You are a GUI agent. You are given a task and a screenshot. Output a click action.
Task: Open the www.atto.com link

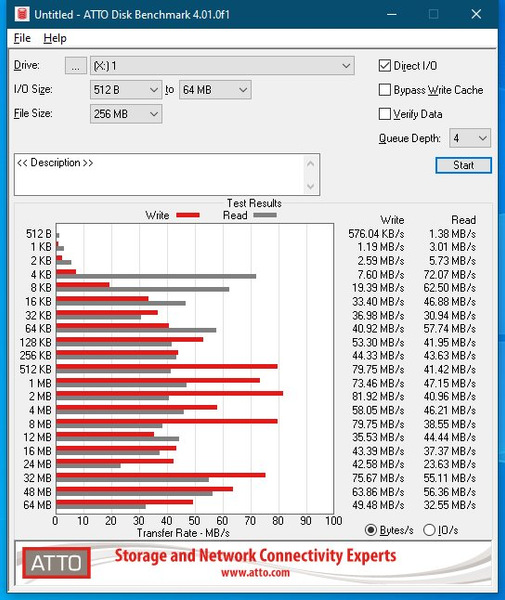click(x=255, y=572)
